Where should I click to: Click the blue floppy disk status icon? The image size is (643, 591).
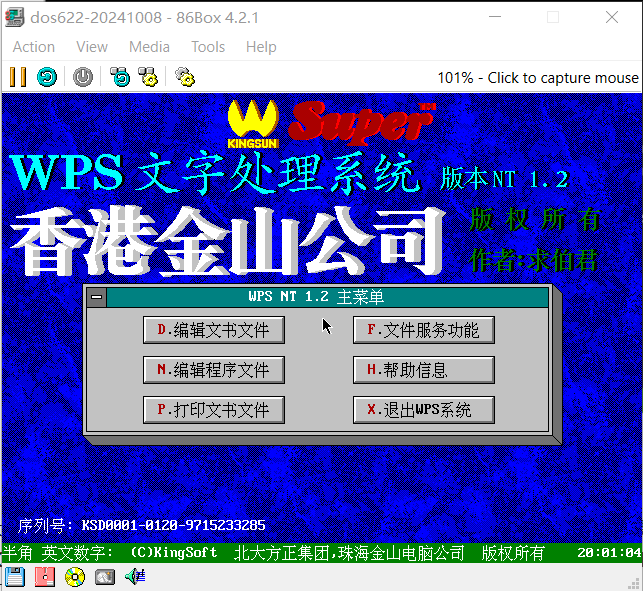[x=15, y=577]
